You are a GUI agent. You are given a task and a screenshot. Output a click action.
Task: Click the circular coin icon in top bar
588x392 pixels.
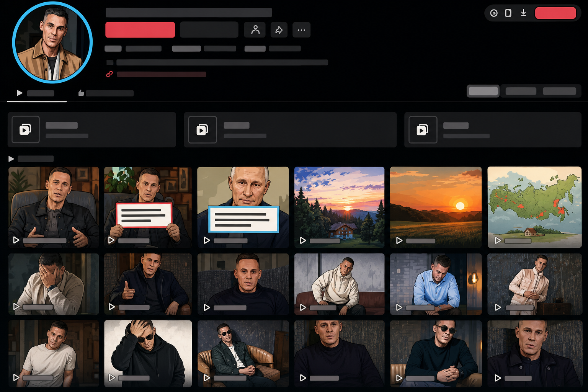coord(494,13)
